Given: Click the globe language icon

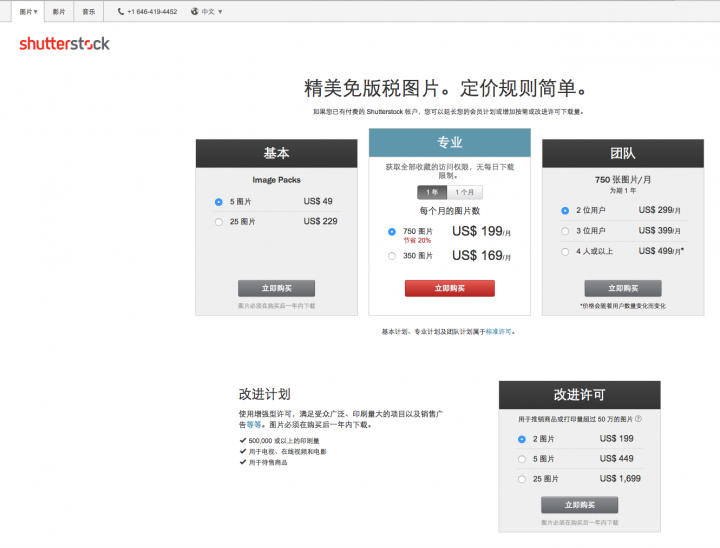Looking at the screenshot, I should pos(195,11).
